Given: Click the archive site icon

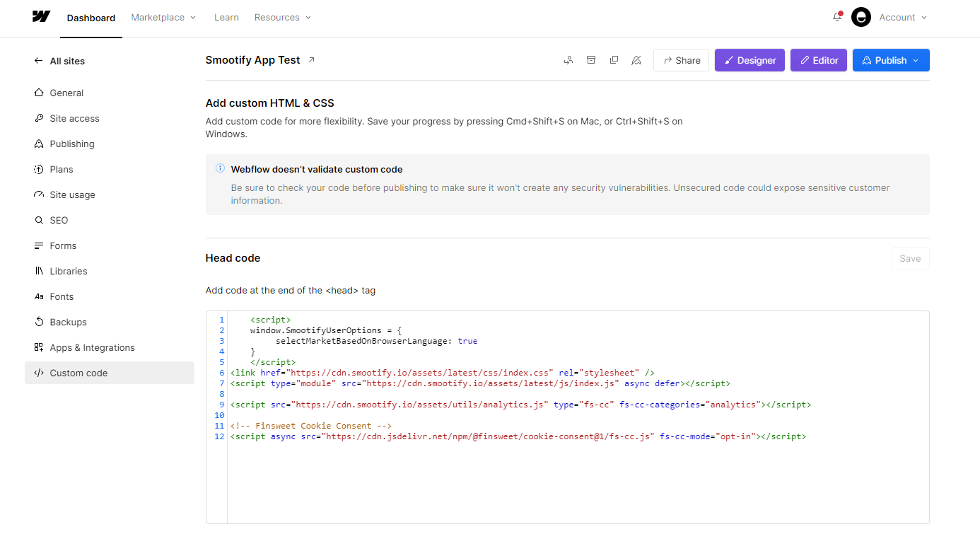Looking at the screenshot, I should click(x=591, y=60).
